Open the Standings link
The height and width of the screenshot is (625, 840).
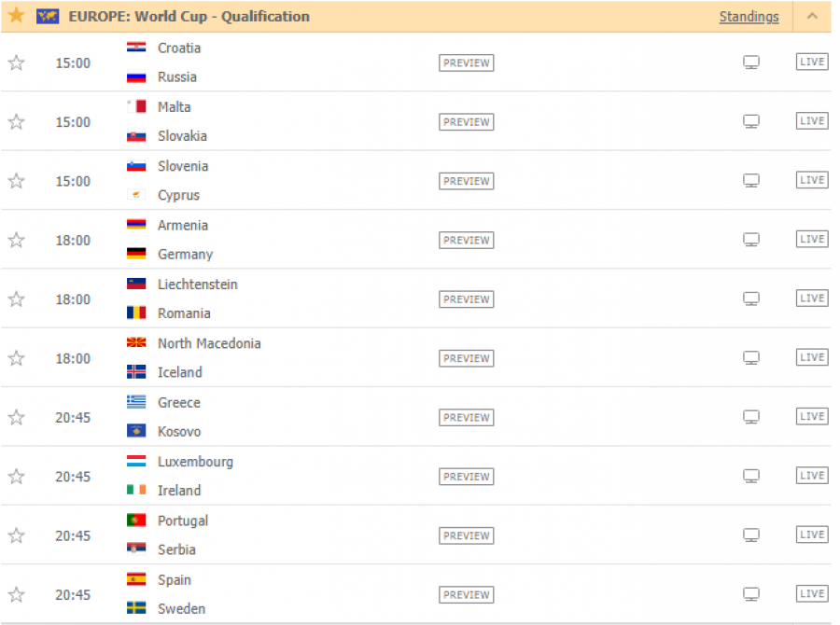click(x=749, y=17)
